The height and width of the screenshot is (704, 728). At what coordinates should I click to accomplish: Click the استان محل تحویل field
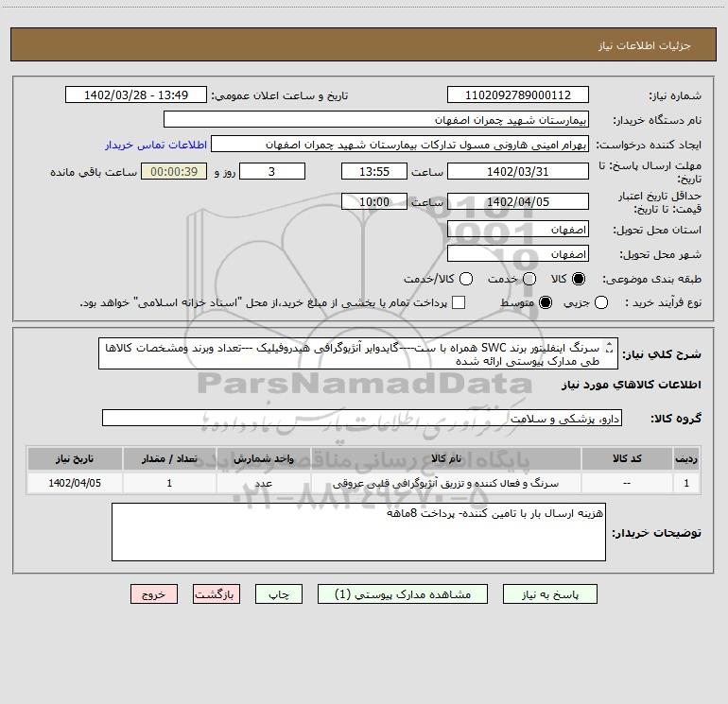coord(518,230)
